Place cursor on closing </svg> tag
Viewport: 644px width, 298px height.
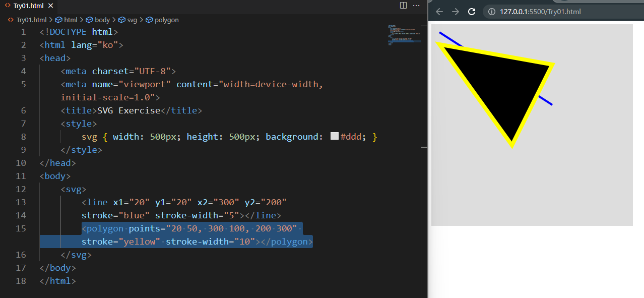pos(76,255)
